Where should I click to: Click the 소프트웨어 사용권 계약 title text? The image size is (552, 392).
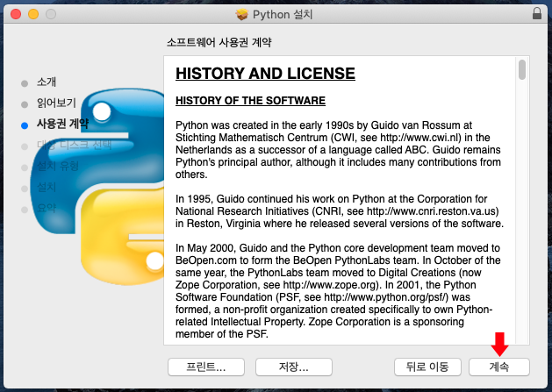point(219,43)
